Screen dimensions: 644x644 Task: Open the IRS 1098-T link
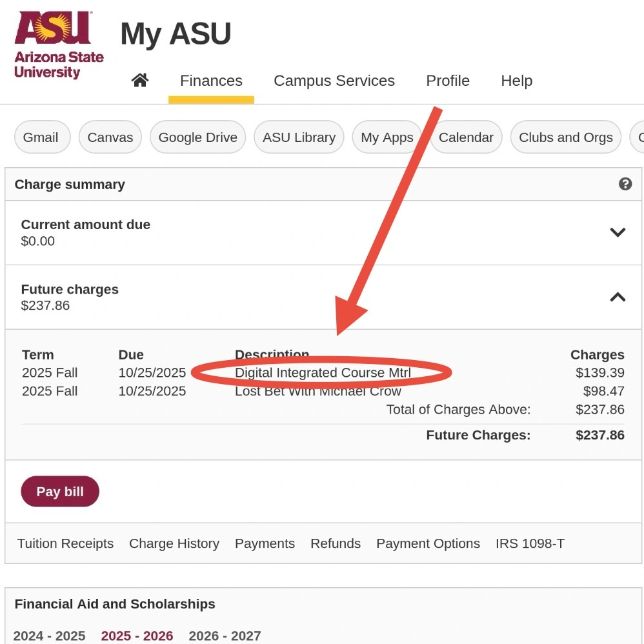click(530, 543)
